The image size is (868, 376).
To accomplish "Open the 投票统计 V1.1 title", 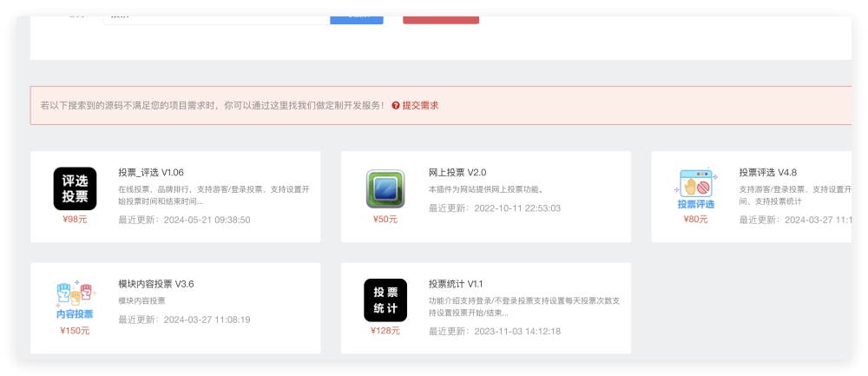I will pyautogui.click(x=456, y=284).
